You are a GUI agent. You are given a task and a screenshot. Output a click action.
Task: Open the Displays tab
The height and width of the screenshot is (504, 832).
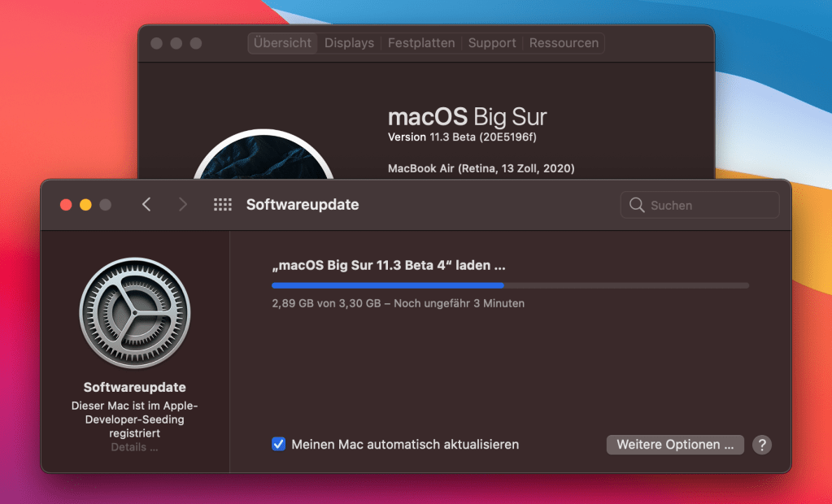pos(349,43)
